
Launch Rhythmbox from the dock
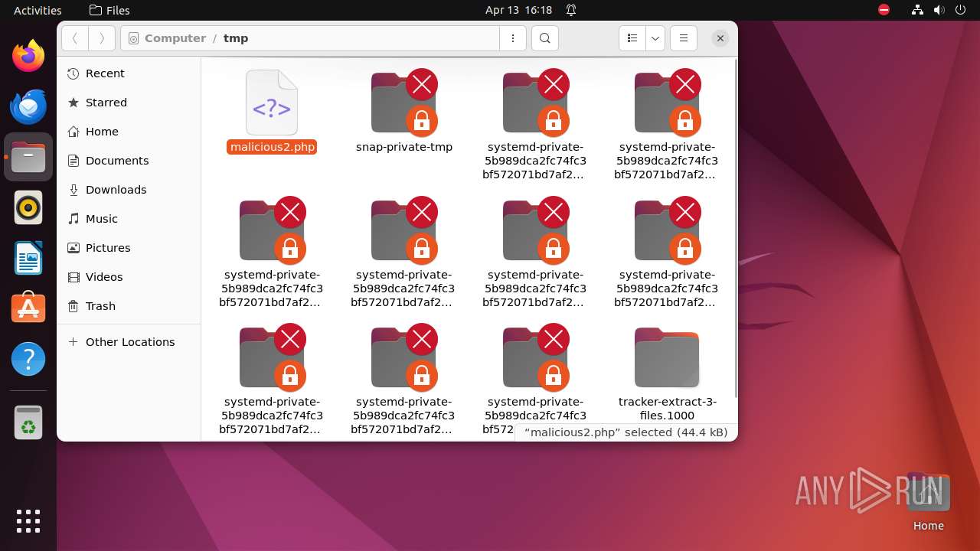pos(28,207)
